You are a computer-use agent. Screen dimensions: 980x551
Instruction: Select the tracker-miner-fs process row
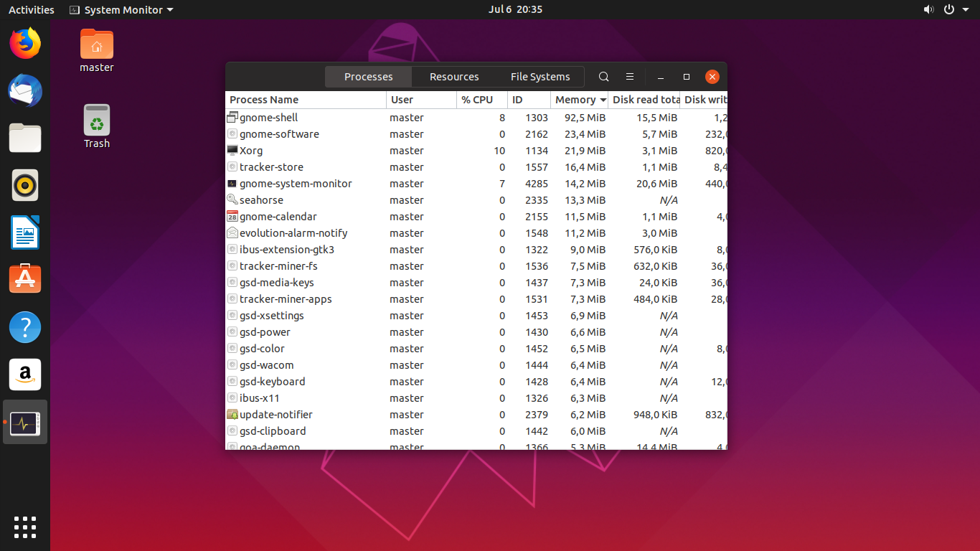coord(476,266)
